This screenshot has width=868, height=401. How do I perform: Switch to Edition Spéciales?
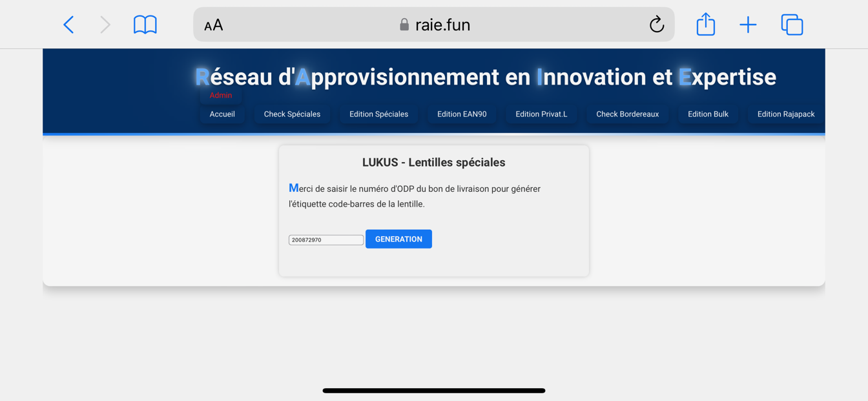(378, 114)
